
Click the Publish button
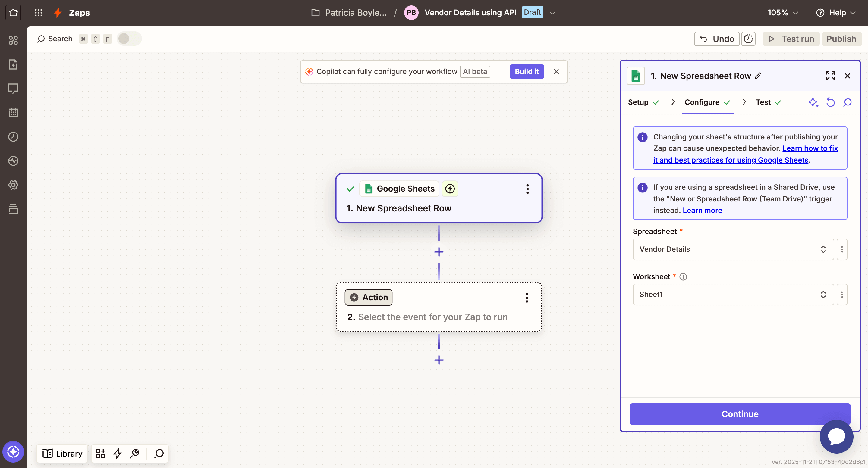coord(841,39)
